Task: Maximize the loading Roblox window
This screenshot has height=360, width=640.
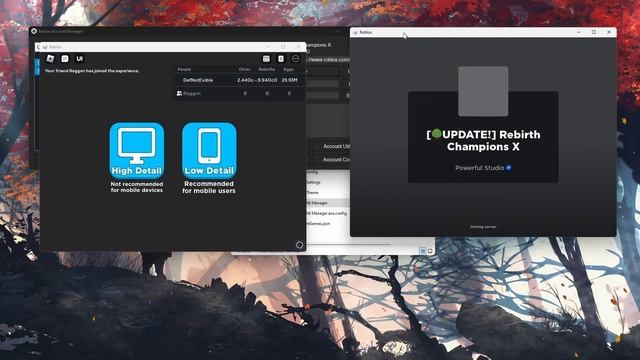Action: coord(593,32)
